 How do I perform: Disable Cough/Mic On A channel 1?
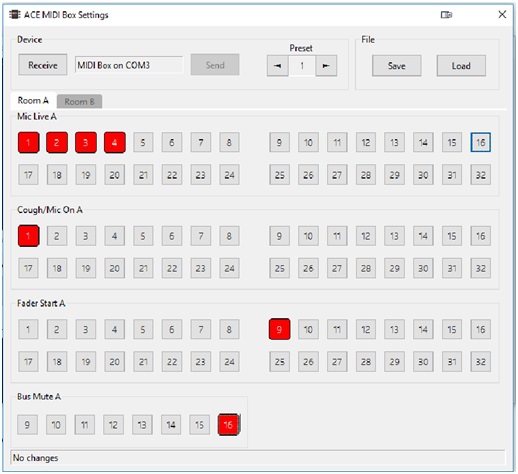point(28,236)
